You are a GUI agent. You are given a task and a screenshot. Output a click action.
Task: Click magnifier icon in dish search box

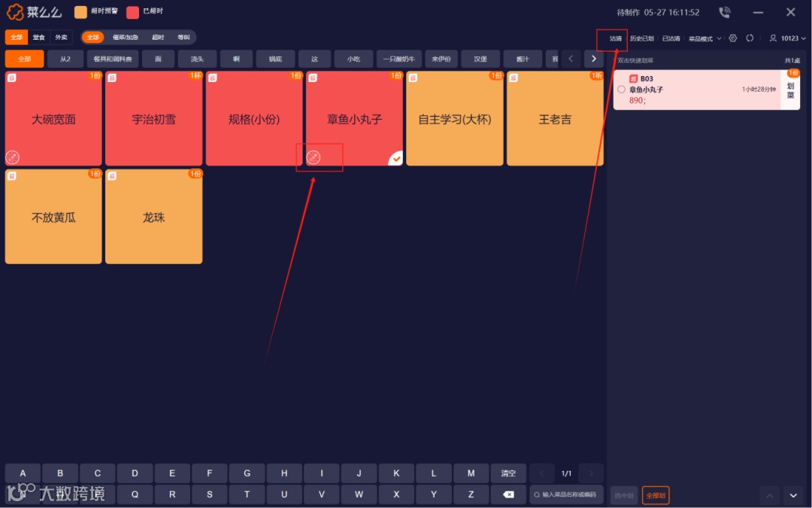537,494
